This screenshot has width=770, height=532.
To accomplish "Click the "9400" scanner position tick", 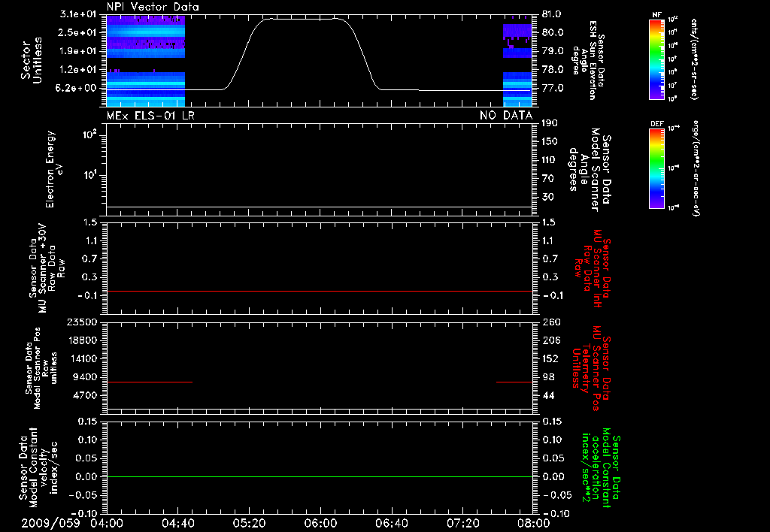I will (85, 377).
